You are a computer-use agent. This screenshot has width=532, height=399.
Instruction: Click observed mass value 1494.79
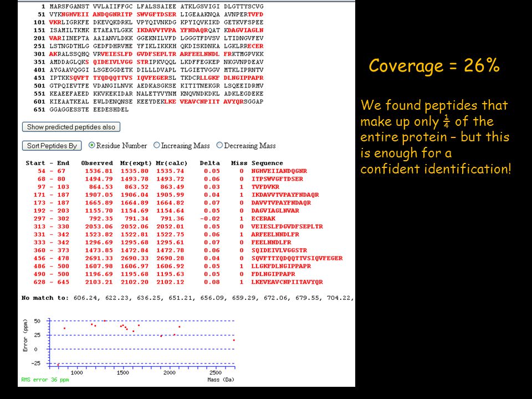[x=99, y=179]
